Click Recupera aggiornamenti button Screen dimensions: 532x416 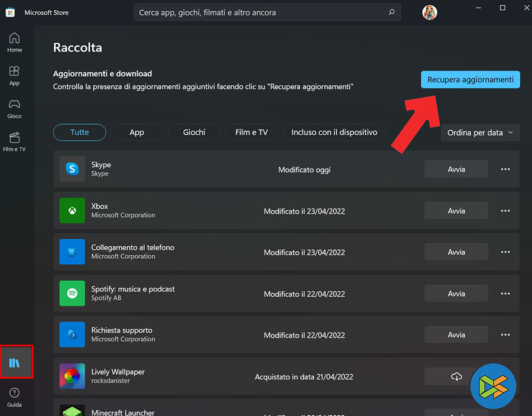(470, 80)
